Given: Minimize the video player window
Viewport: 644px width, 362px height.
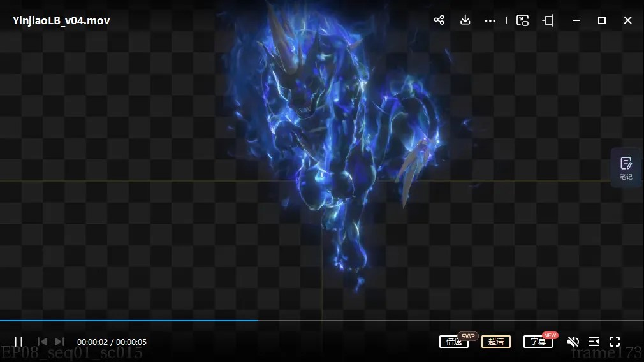Looking at the screenshot, I should point(576,20).
